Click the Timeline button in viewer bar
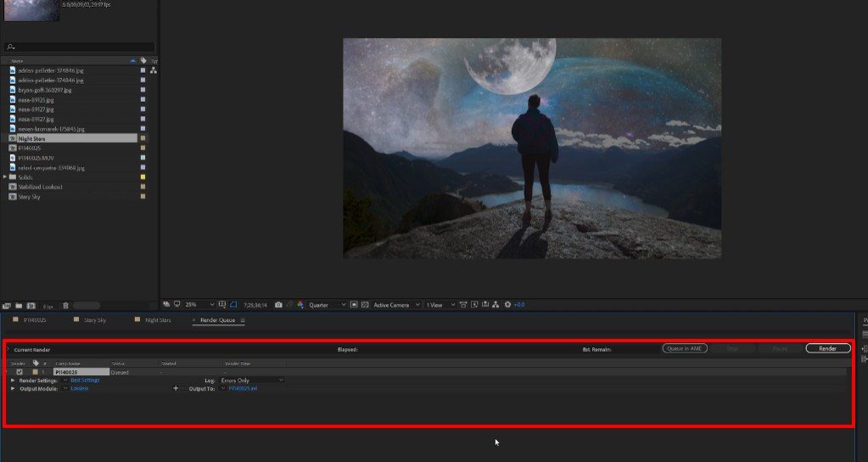This screenshot has height=462, width=868. (485, 305)
